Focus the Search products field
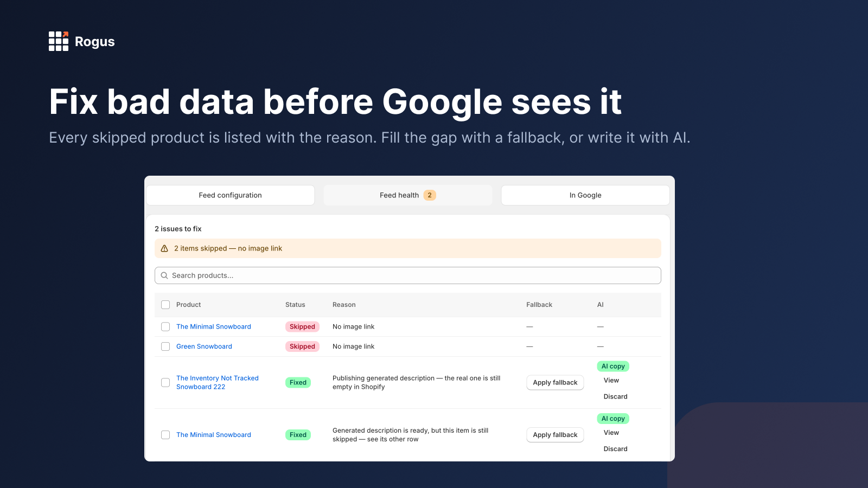Viewport: 868px width, 488px height. click(x=408, y=275)
